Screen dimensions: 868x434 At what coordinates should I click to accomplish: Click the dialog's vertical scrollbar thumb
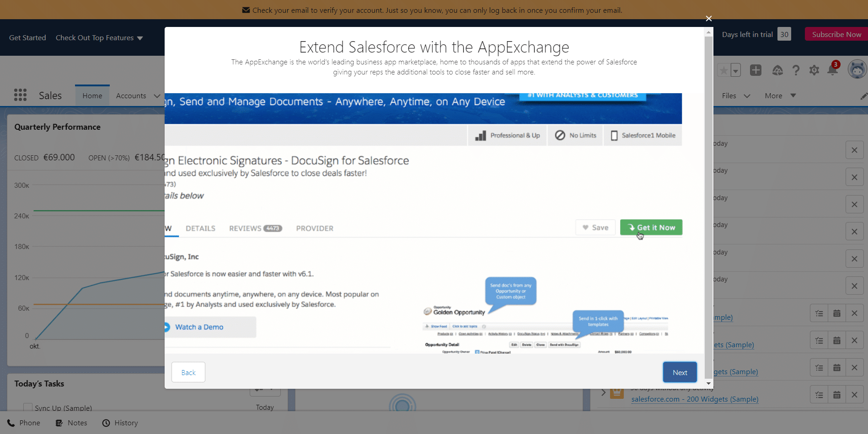pos(708,207)
